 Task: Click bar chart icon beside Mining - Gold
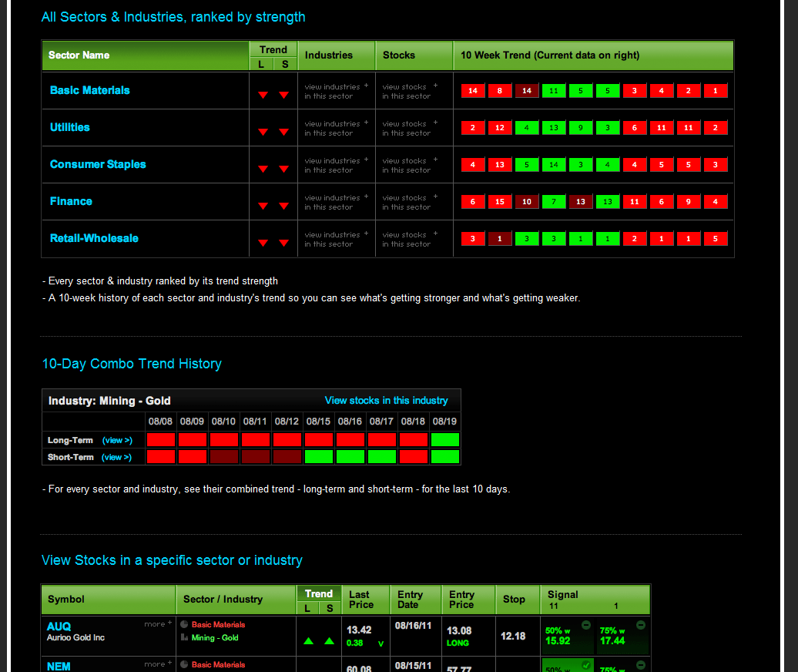pos(184,637)
